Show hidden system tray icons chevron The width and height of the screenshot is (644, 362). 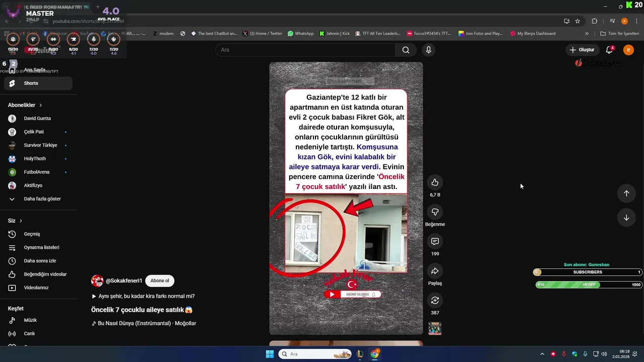[x=542, y=354]
